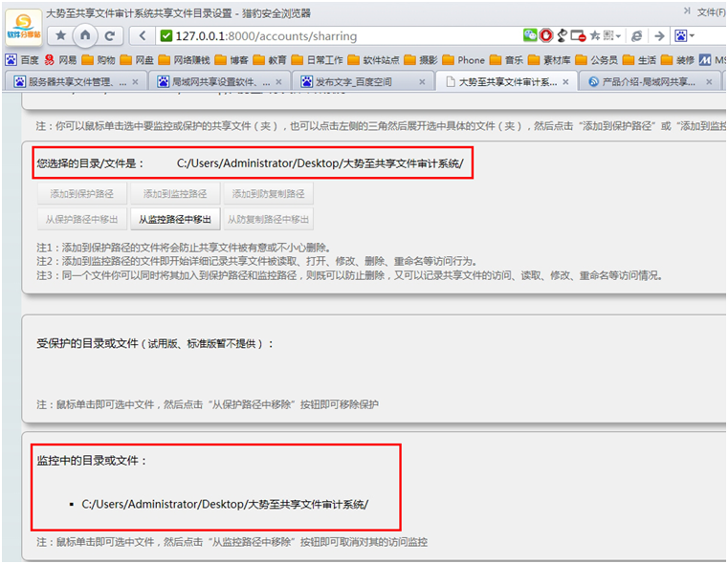Go to the browser home page
This screenshot has width=728, height=564.
click(85, 35)
